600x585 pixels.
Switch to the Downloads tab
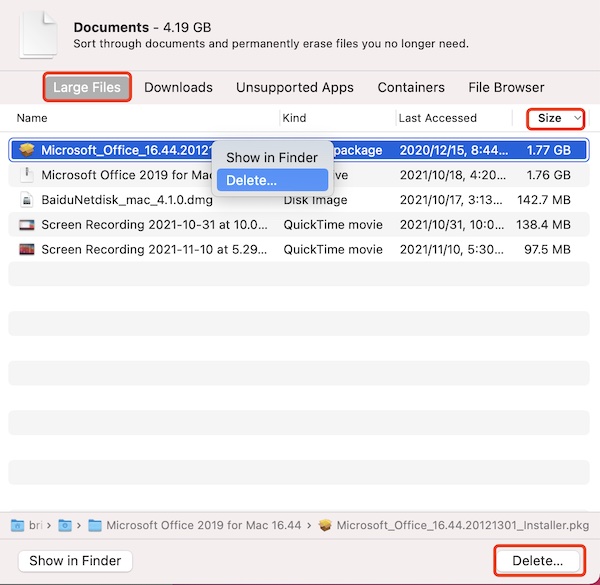[x=178, y=87]
